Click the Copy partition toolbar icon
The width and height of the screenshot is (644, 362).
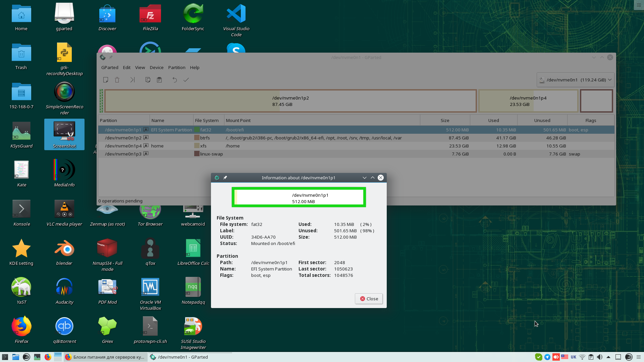[x=148, y=80]
